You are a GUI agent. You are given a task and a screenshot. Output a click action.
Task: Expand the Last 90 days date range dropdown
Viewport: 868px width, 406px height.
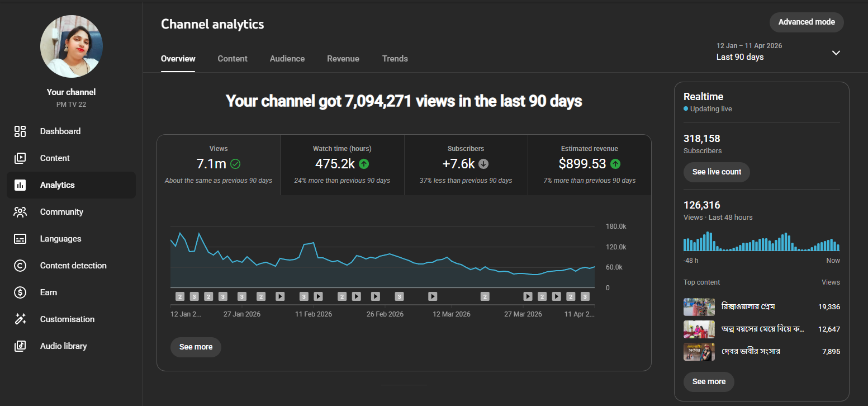749,52
